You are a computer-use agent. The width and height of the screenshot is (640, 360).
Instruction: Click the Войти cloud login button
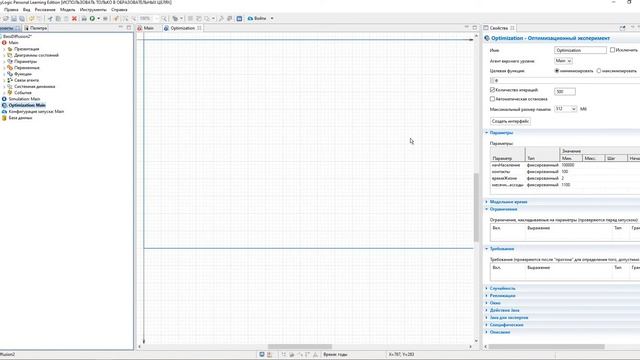click(x=257, y=18)
